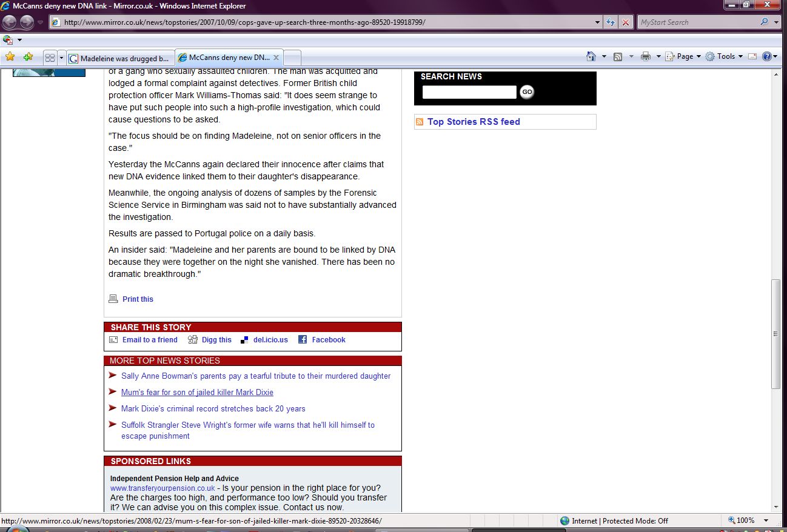Click the GO button under Search News
The height and width of the screenshot is (532, 787).
tap(527, 92)
